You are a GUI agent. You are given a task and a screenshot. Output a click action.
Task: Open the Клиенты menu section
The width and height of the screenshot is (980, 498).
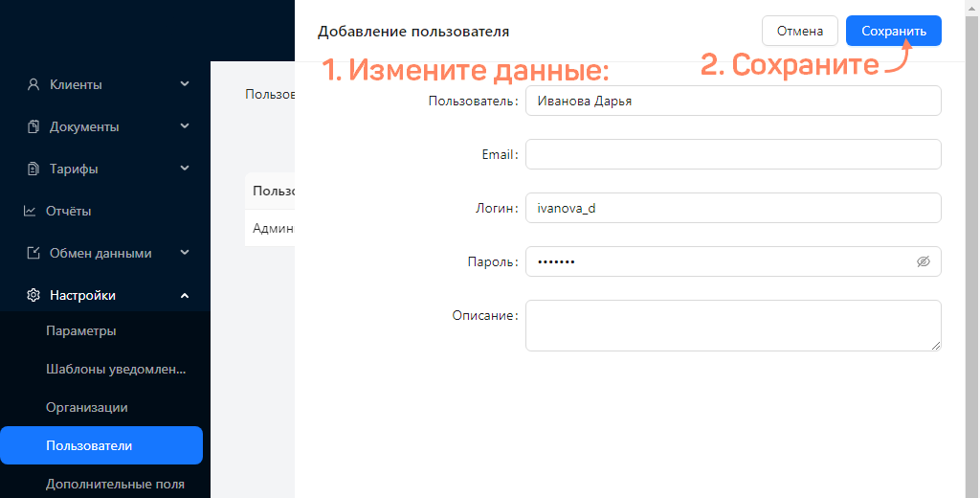(x=105, y=84)
